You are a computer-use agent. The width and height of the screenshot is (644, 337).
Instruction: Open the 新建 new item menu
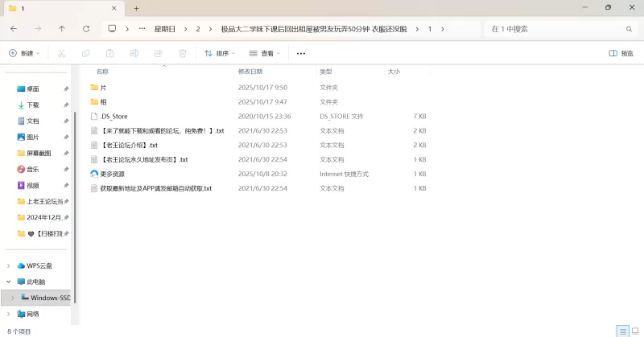(24, 53)
